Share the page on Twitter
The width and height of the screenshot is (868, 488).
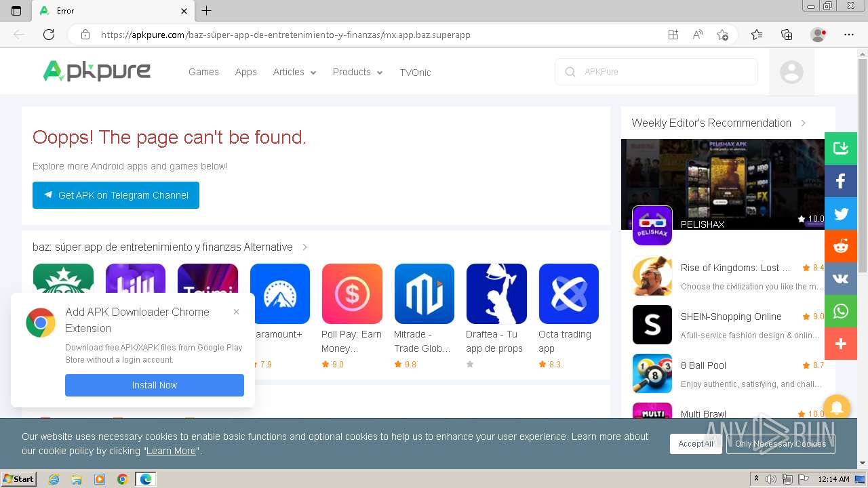coord(841,213)
